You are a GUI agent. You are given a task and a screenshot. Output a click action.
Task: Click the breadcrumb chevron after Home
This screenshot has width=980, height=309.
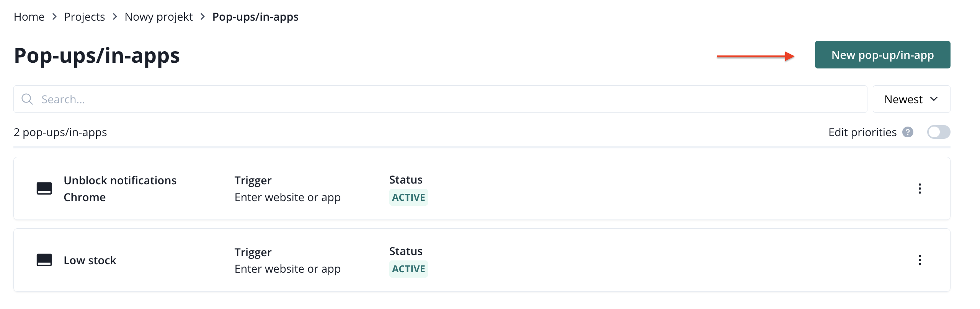click(54, 17)
